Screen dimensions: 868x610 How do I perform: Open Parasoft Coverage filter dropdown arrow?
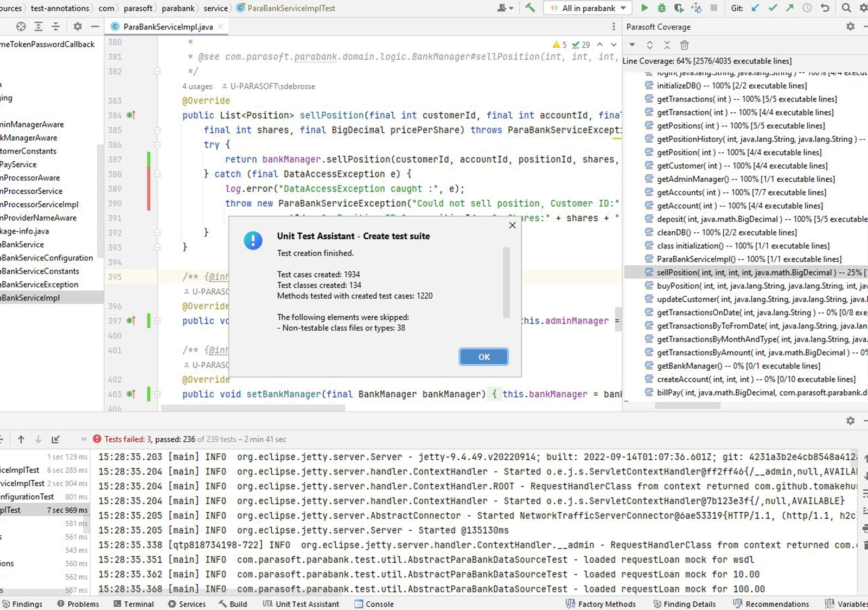click(x=632, y=45)
